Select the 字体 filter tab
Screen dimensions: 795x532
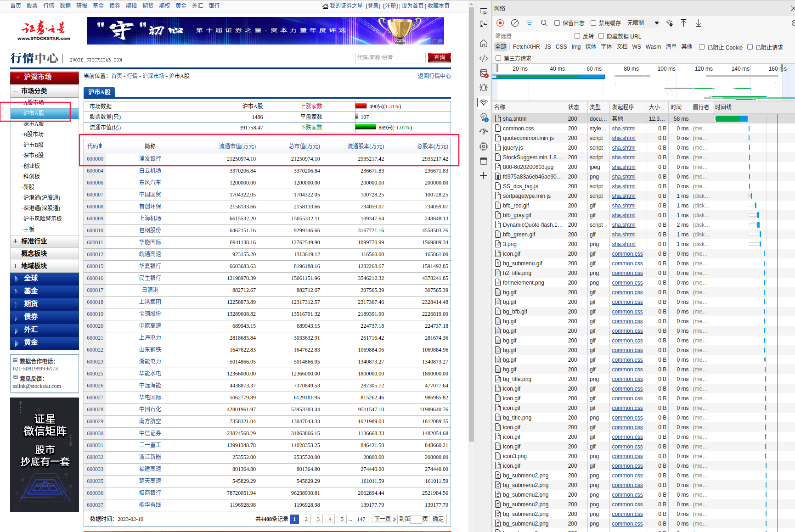[x=607, y=47]
